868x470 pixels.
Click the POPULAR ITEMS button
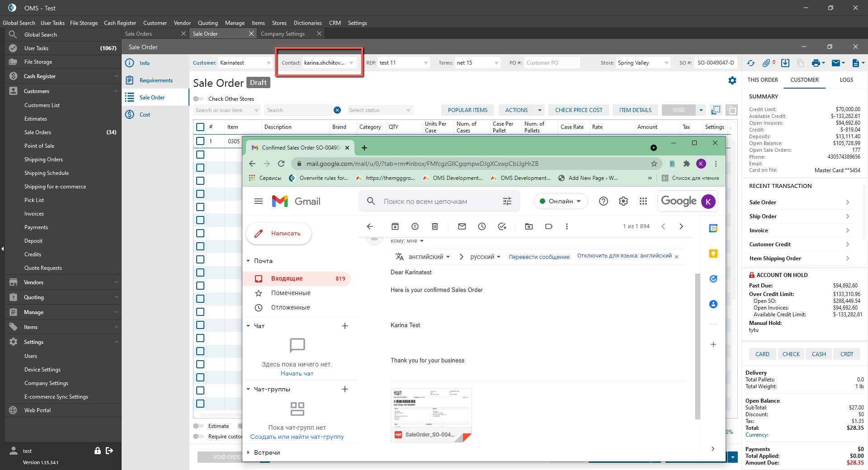[467, 110]
